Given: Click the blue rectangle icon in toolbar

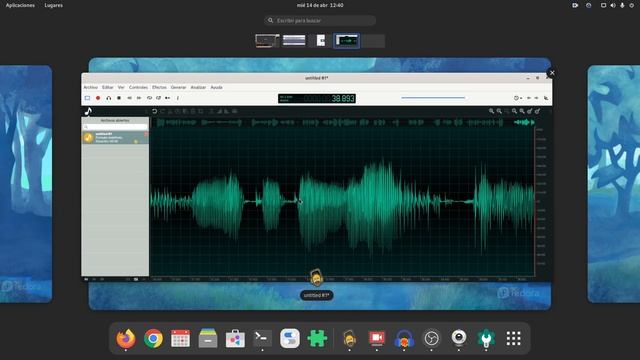Looking at the screenshot, I should [87, 98].
